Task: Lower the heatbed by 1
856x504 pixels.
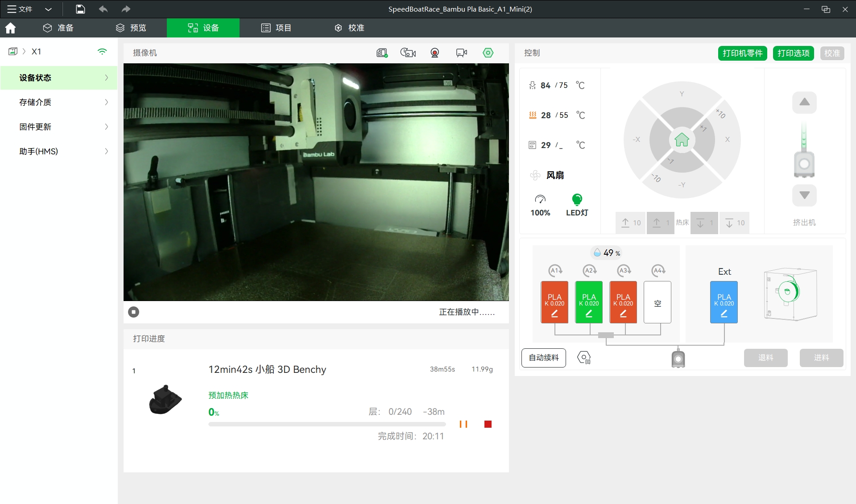Action: click(704, 223)
